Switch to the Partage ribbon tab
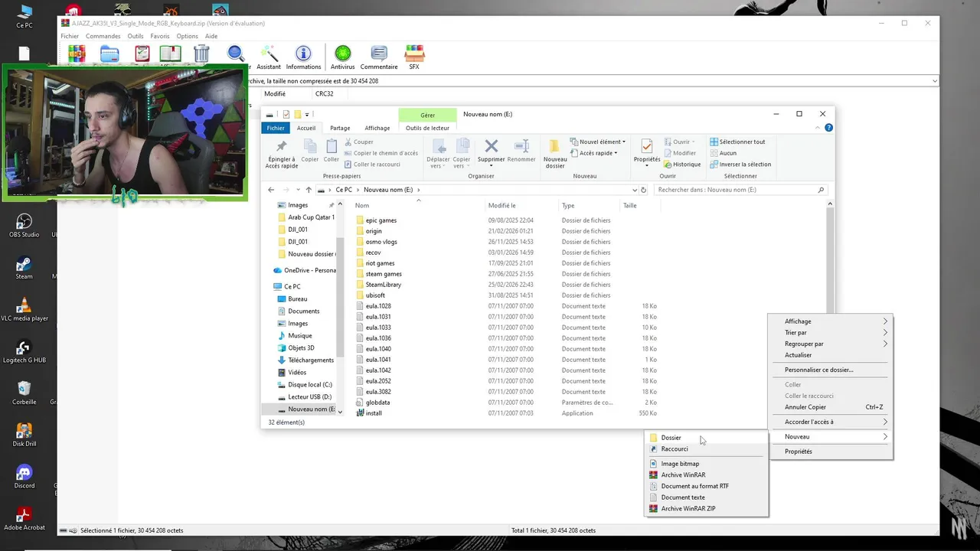Screen dimensions: 980x551 340,128
